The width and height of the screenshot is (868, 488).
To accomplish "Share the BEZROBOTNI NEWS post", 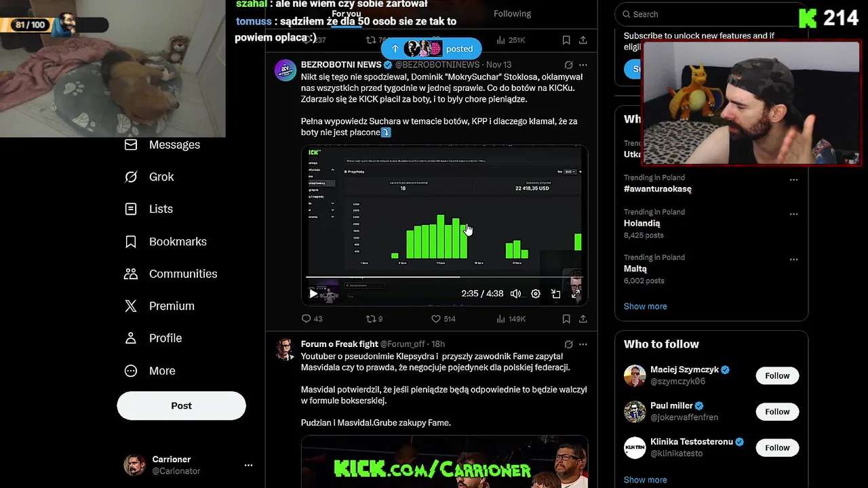I will [583, 319].
